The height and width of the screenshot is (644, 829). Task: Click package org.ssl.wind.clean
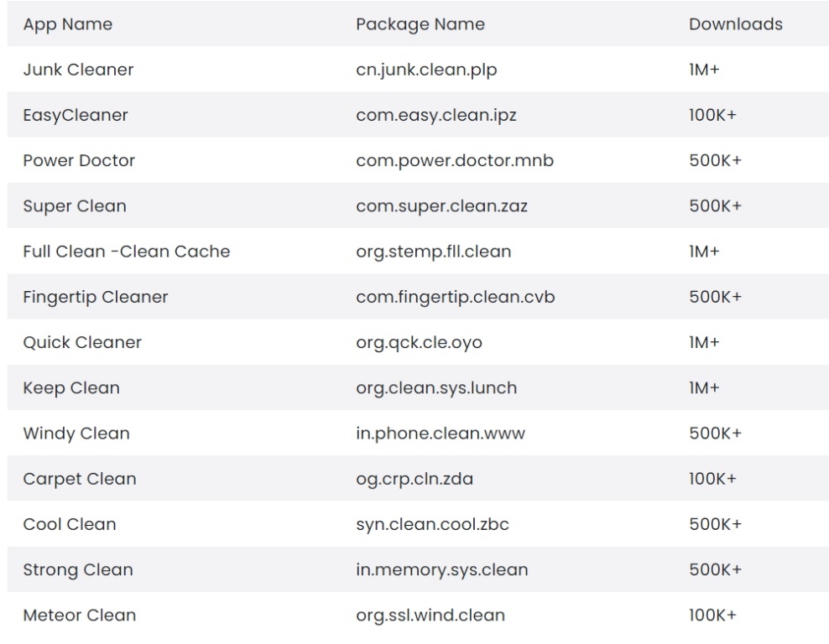430,615
